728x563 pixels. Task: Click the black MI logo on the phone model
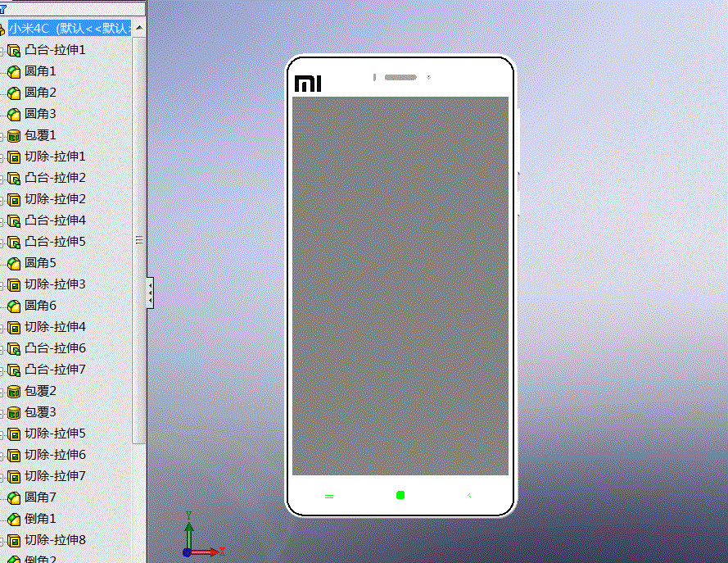tap(308, 83)
